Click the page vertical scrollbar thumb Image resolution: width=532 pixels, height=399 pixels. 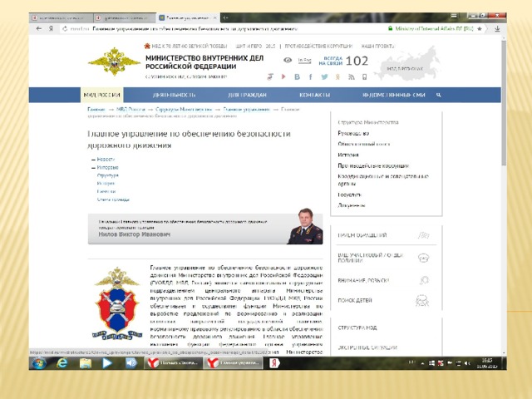[504, 103]
